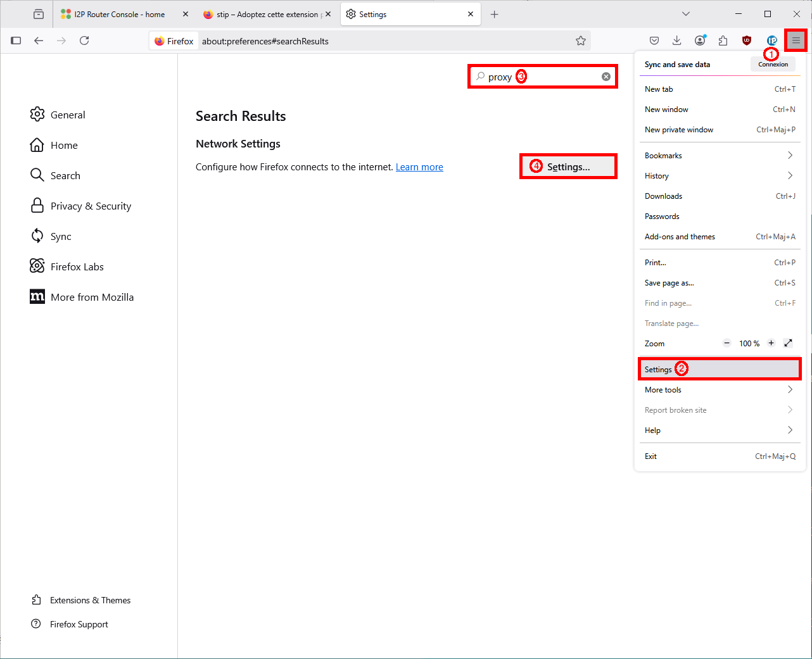Image resolution: width=812 pixels, height=659 pixels.
Task: Reload the page with the refresh icon
Action: [x=84, y=41]
